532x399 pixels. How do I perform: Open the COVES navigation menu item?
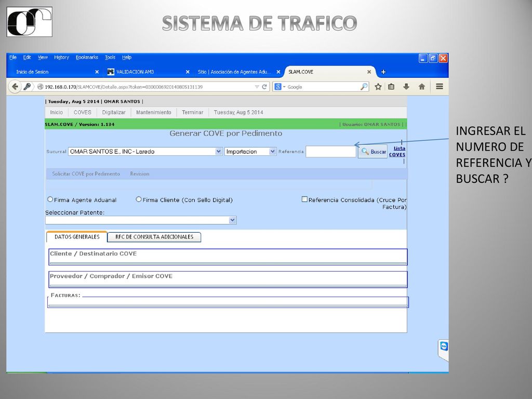tap(83, 112)
